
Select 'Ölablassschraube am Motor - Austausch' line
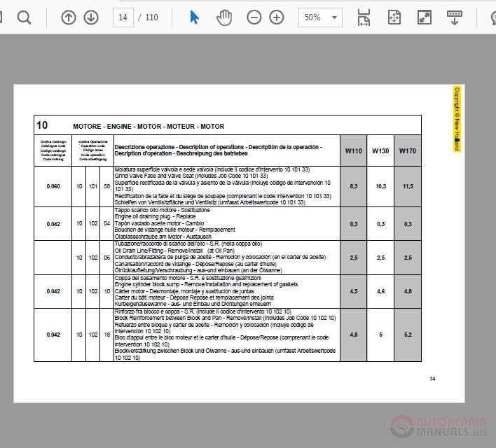click(163, 237)
